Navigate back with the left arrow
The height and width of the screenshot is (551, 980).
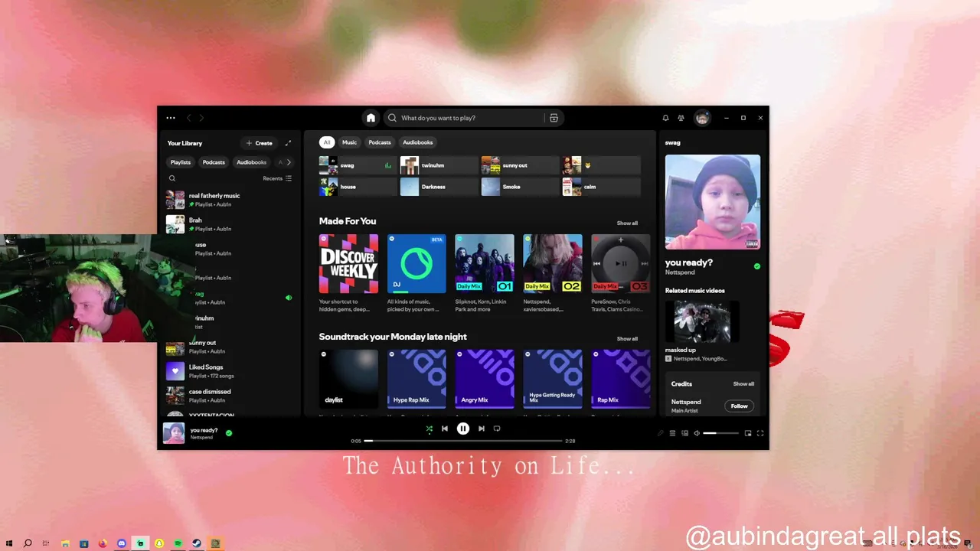[x=189, y=118]
